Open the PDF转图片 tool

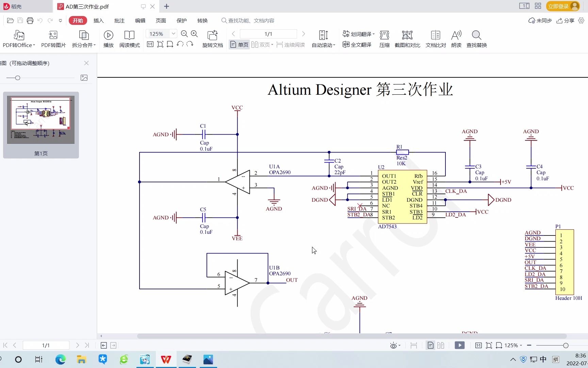pos(53,39)
